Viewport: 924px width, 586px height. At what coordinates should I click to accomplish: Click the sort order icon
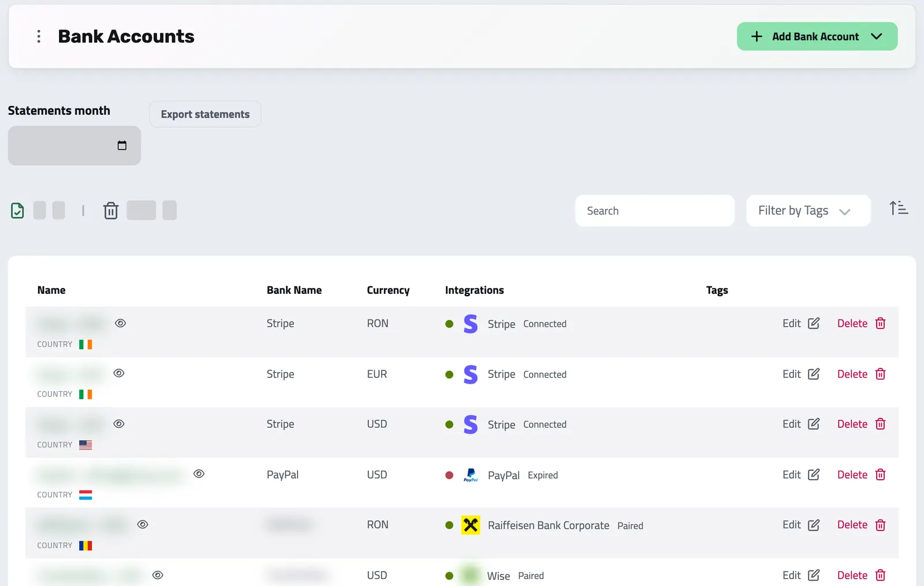(899, 208)
